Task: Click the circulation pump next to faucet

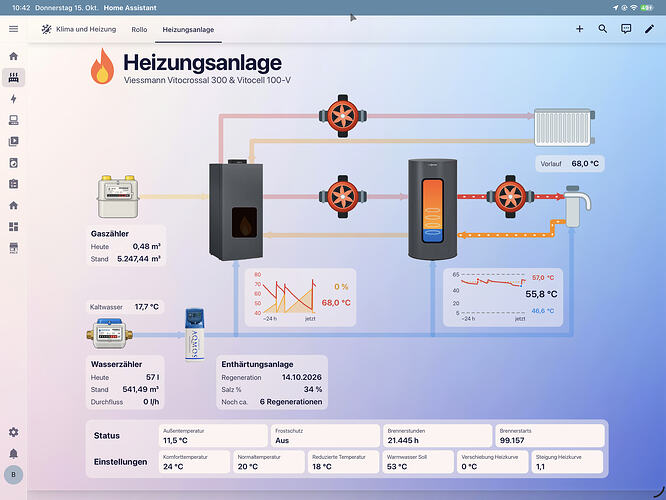Action: pos(510,197)
